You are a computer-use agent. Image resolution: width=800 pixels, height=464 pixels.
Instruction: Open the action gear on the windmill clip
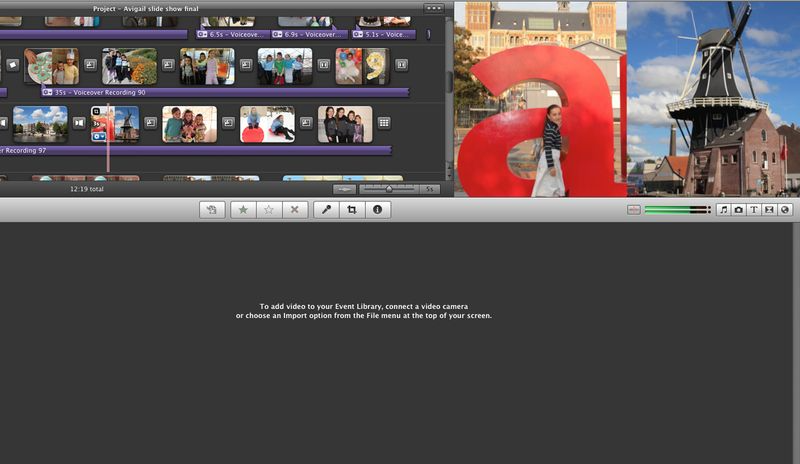pyautogui.click(x=98, y=136)
